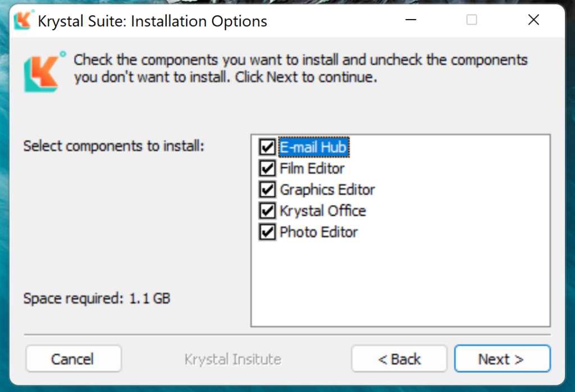Click the Krystal logo in title bar

pos(23,21)
